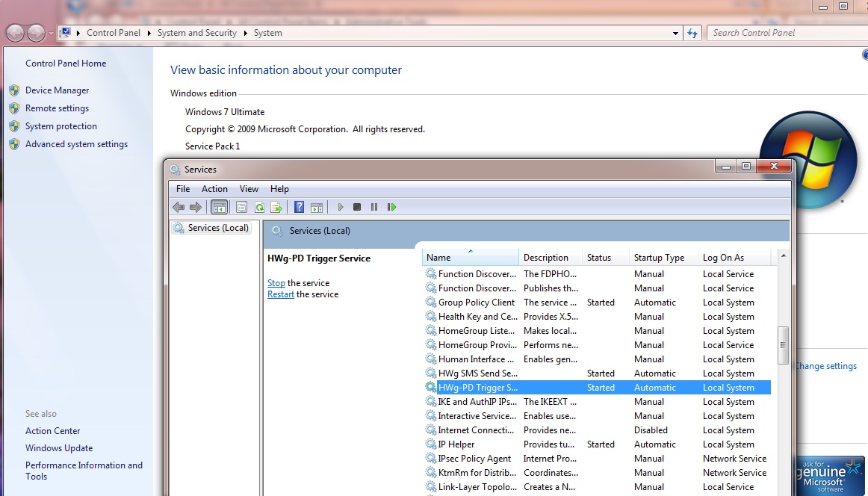Open Action Center under See also
Image resolution: width=868 pixels, height=496 pixels.
(x=52, y=431)
